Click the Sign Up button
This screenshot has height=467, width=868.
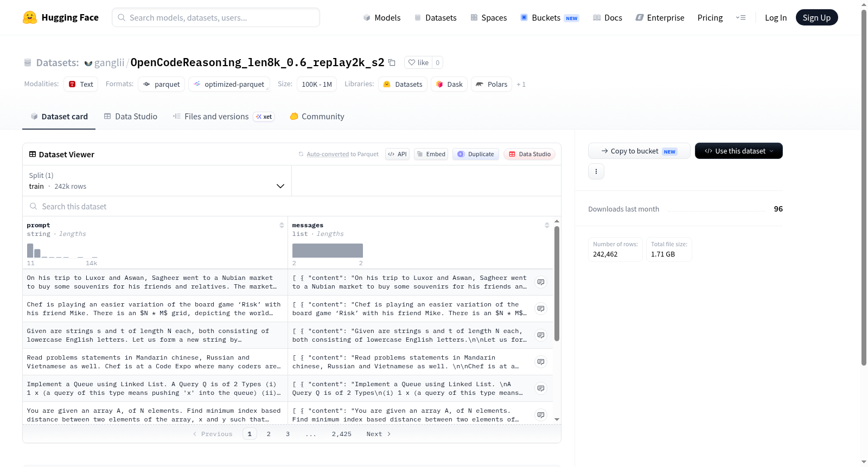pyautogui.click(x=816, y=18)
